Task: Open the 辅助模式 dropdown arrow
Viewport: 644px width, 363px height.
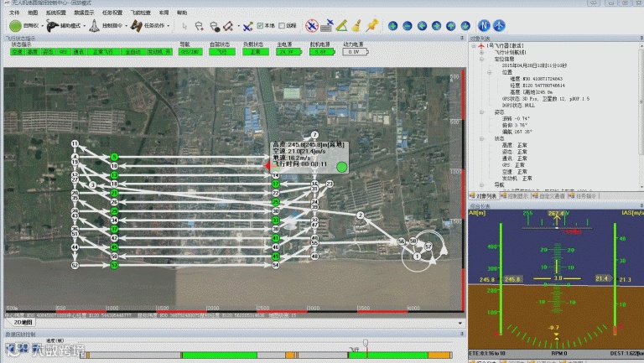Action: click(x=84, y=26)
